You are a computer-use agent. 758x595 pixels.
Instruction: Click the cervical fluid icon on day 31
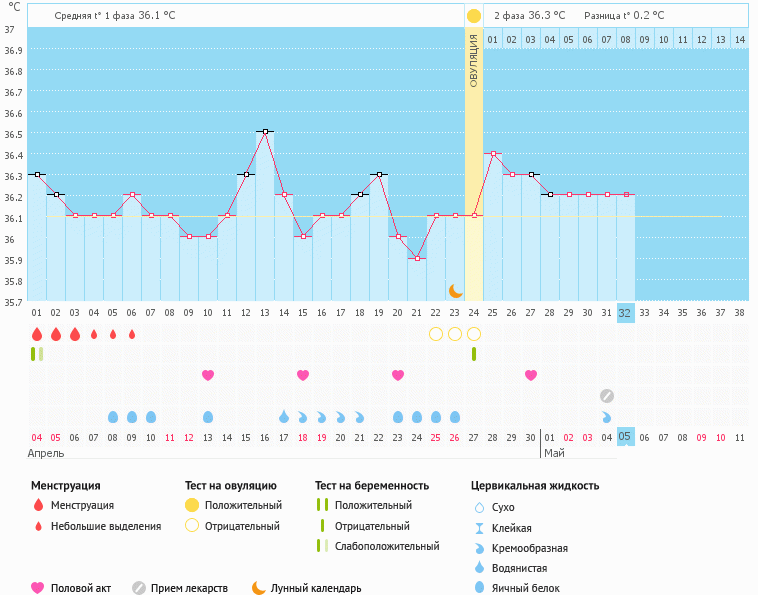tap(606, 417)
